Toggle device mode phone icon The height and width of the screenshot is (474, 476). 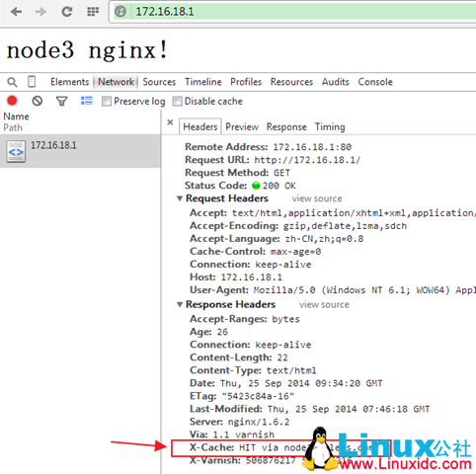tap(32, 82)
